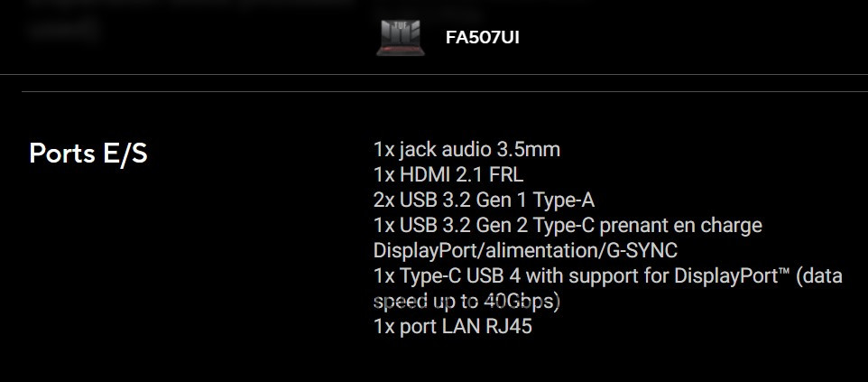Click the blurred text at top left
Image resolution: width=868 pixels, height=382 pixels.
[63, 27]
